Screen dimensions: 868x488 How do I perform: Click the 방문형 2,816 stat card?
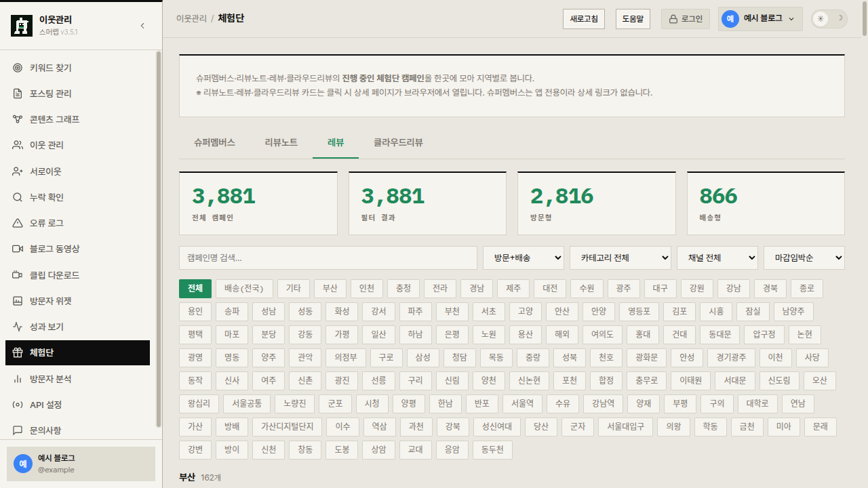tap(597, 203)
